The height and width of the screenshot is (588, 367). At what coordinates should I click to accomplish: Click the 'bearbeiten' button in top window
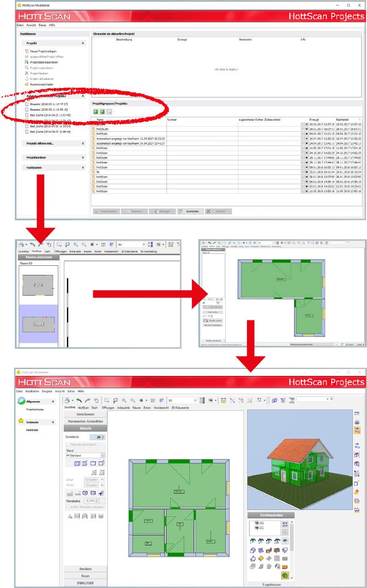point(189,212)
